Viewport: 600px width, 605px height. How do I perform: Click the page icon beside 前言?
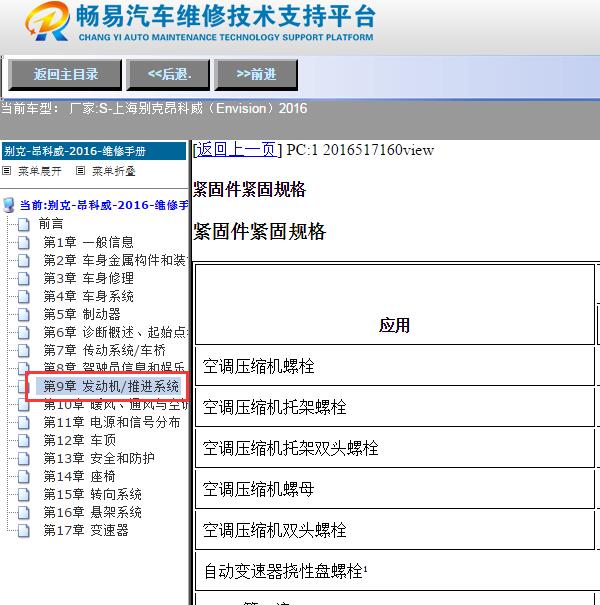point(24,224)
